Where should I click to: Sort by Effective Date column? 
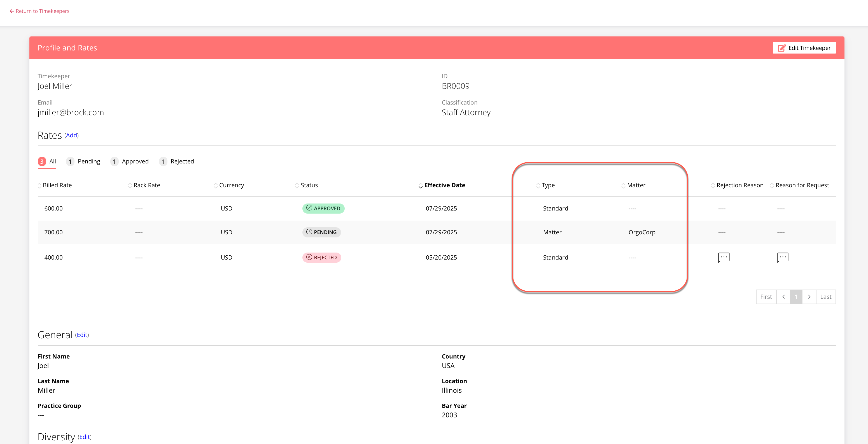click(x=442, y=185)
